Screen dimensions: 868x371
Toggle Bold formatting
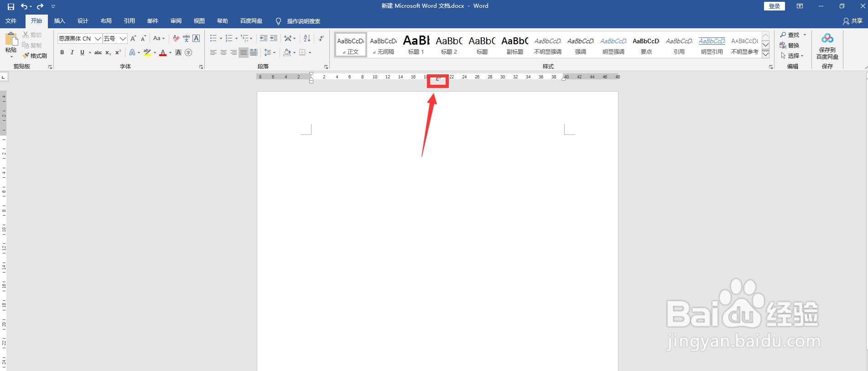(62, 52)
